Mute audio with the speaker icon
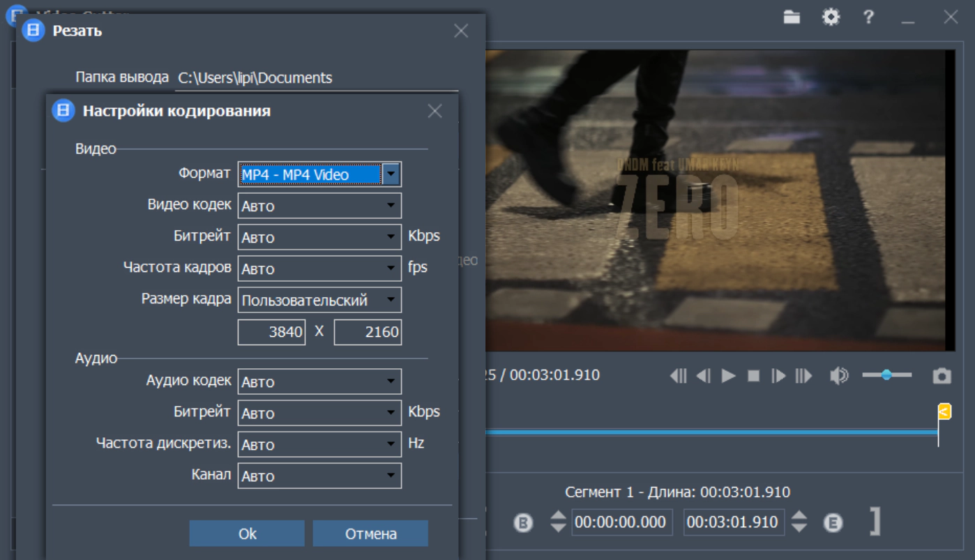975x560 pixels. (x=838, y=376)
